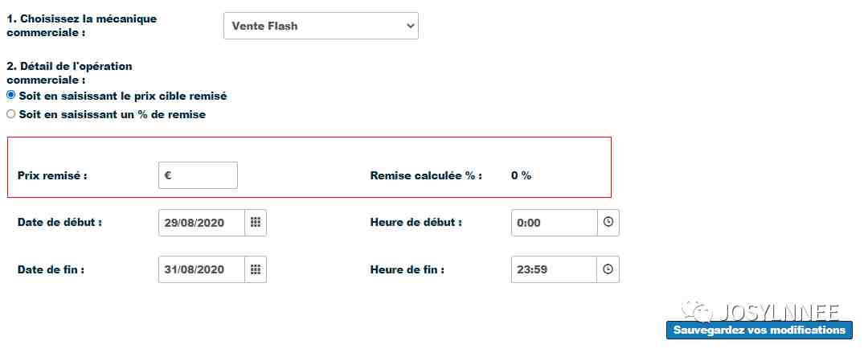Click the Date de début field 29/08/2020
This screenshot has width=868, height=349.
coord(202,223)
